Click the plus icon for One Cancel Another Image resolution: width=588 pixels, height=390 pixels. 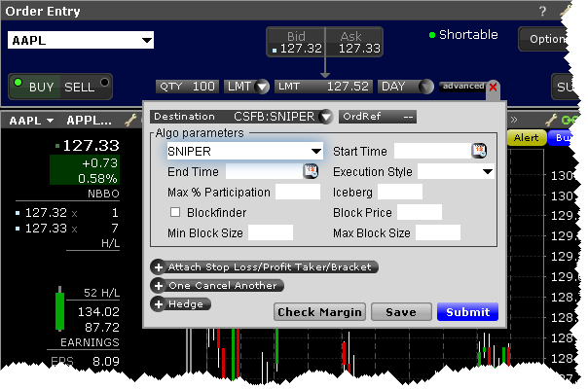click(158, 285)
